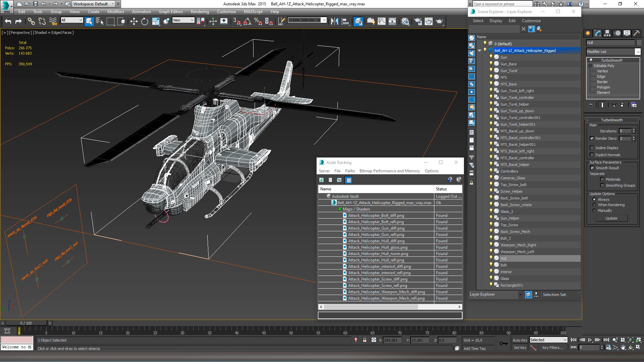644x362 pixels.
Task: Open the Material Editor icon
Action: point(405,21)
